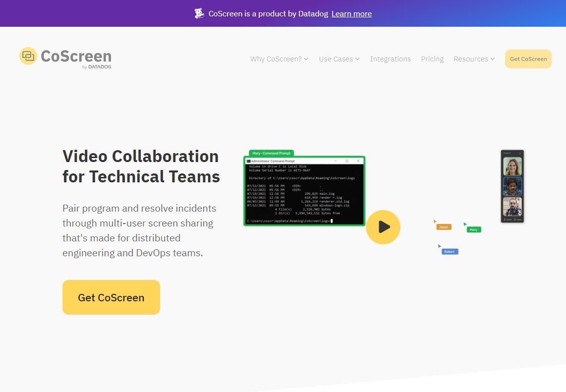Click the close icon of Command Prompt window

pyautogui.click(x=358, y=161)
